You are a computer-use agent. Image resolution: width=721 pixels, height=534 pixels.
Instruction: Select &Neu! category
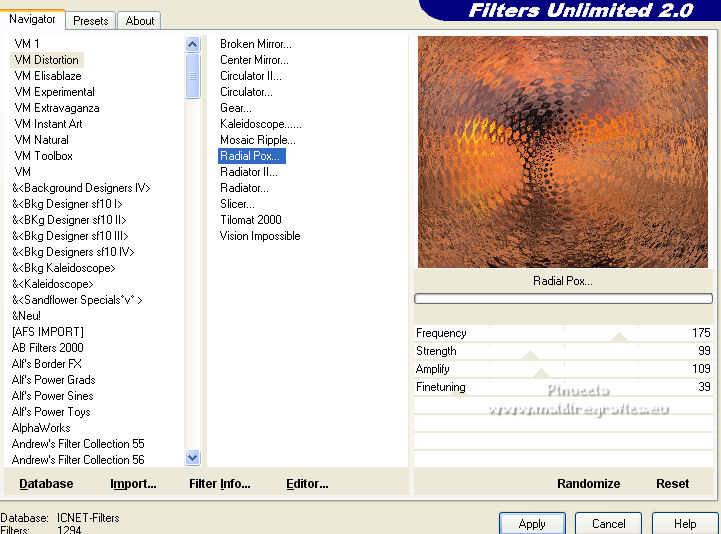pos(26,316)
